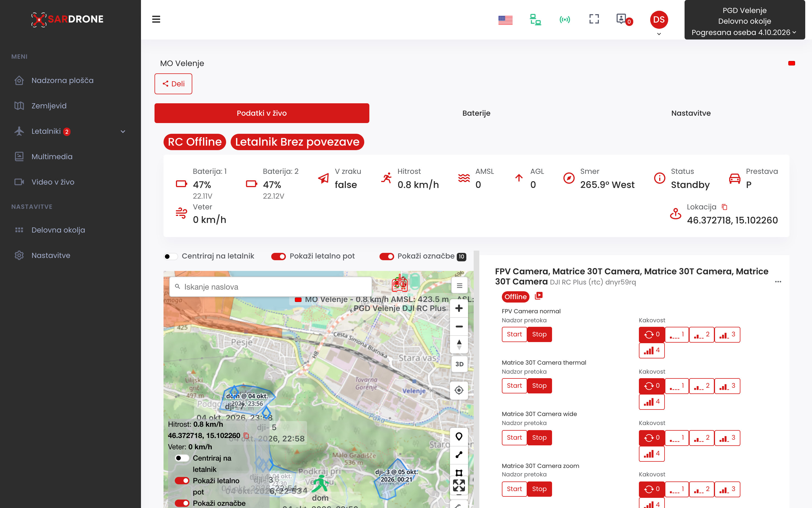This screenshot has width=812, height=508.
Task: Click the live broadcast signal icon
Action: click(x=565, y=19)
